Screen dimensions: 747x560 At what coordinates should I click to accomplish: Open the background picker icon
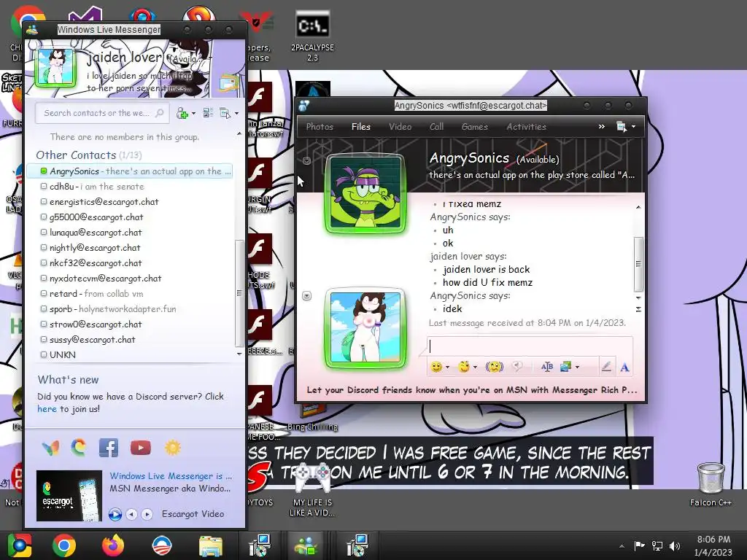566,366
